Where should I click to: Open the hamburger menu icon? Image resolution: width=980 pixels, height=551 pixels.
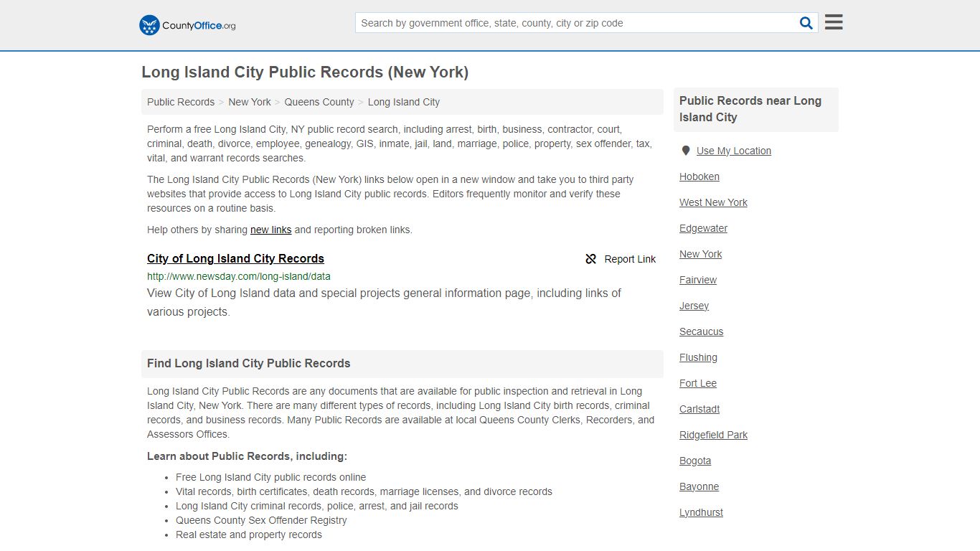pyautogui.click(x=834, y=22)
